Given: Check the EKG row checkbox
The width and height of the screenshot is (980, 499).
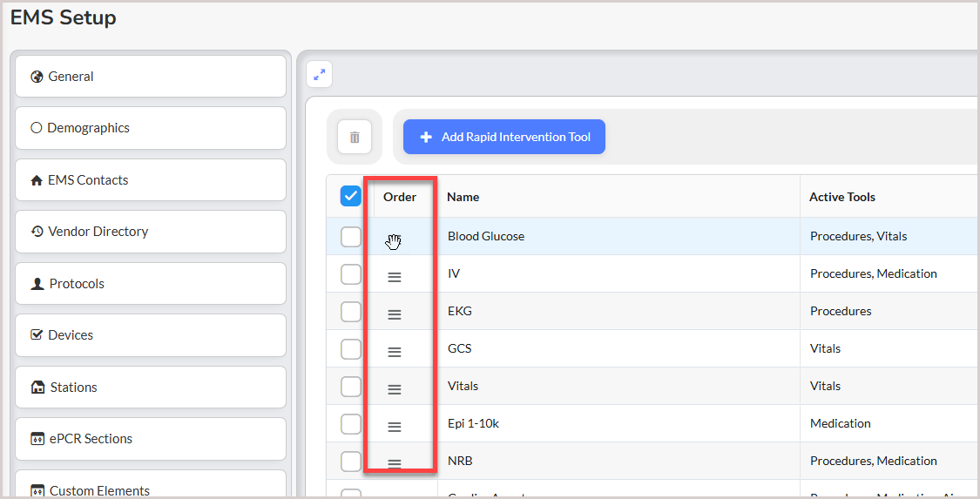Looking at the screenshot, I should pyautogui.click(x=351, y=312).
